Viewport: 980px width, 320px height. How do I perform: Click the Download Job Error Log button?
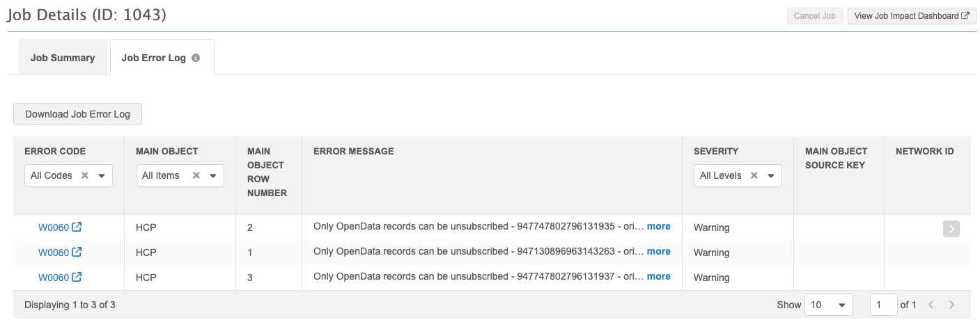click(x=77, y=114)
